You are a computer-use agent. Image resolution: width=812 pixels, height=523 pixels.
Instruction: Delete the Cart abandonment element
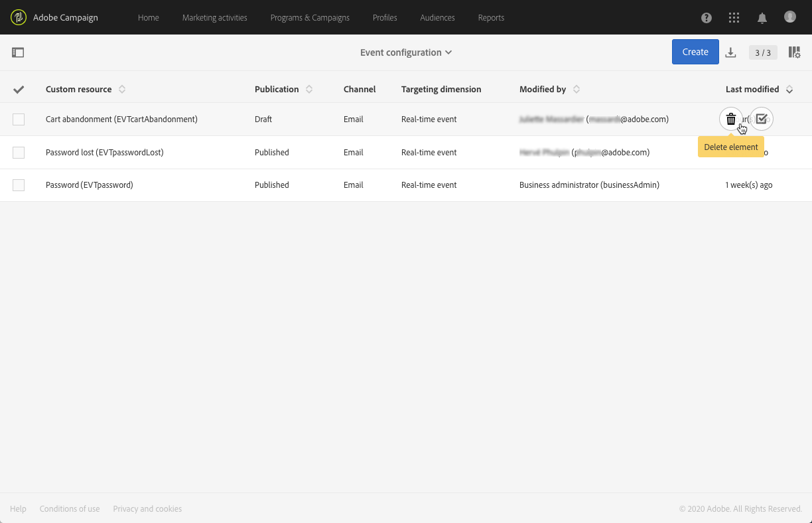pos(730,119)
